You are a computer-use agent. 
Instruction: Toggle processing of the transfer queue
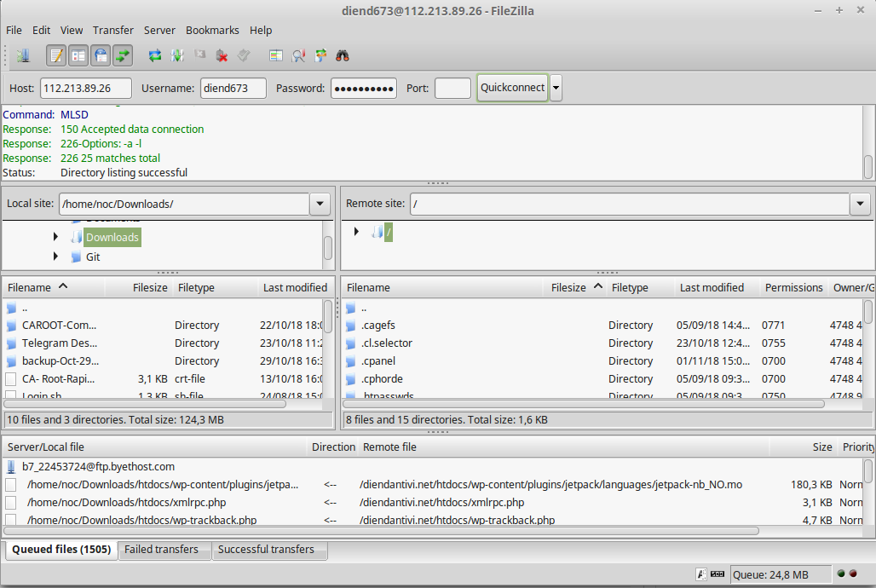(x=177, y=55)
